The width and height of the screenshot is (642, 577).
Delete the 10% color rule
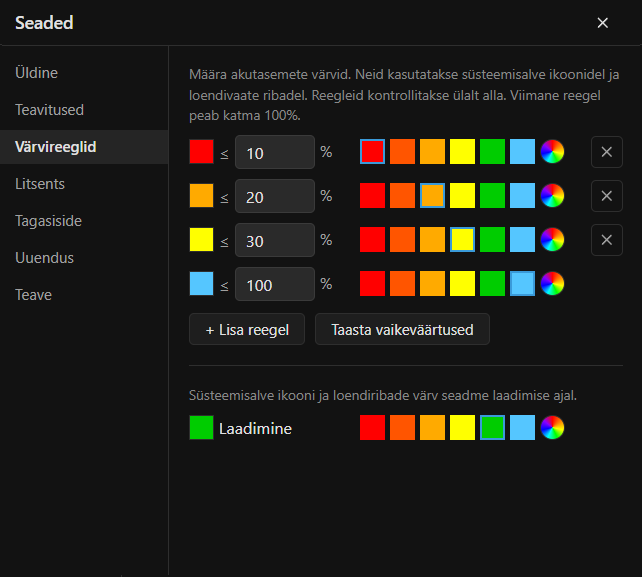click(x=607, y=152)
